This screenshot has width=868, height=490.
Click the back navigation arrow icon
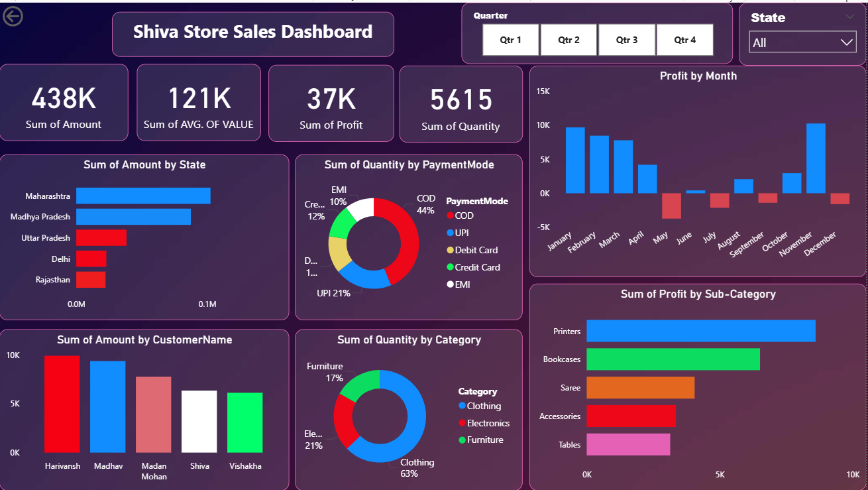pyautogui.click(x=13, y=16)
